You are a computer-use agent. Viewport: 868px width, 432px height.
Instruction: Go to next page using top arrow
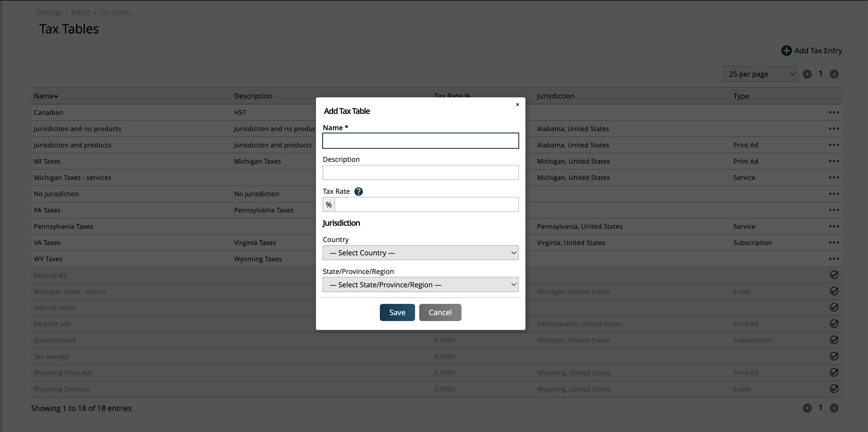click(834, 74)
